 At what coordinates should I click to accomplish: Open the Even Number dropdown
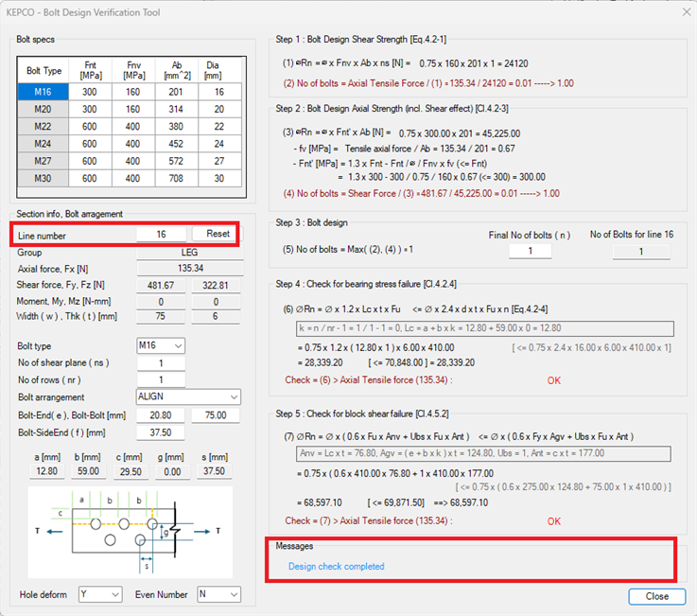[x=218, y=594]
